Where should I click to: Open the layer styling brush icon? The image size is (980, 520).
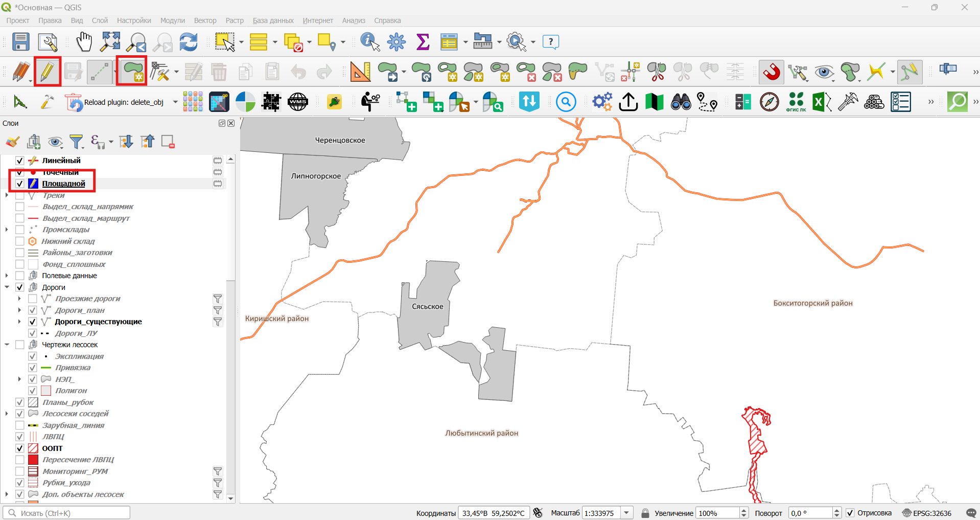click(x=13, y=142)
